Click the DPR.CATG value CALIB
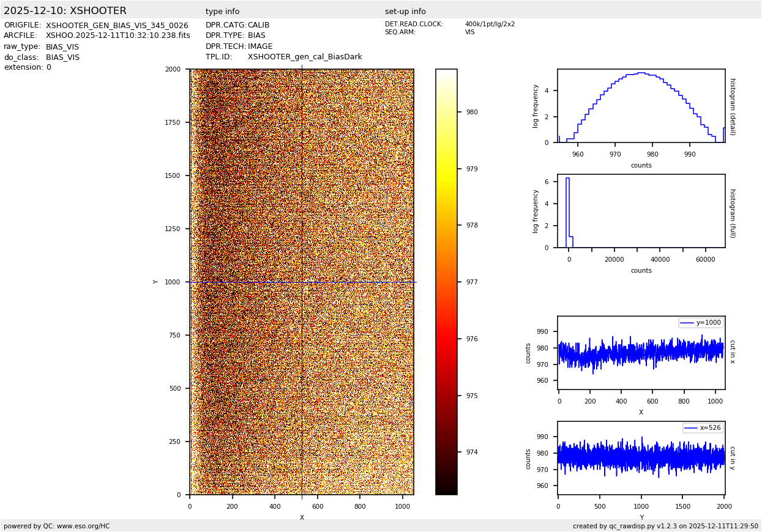This screenshot has width=762, height=532. coord(258,25)
